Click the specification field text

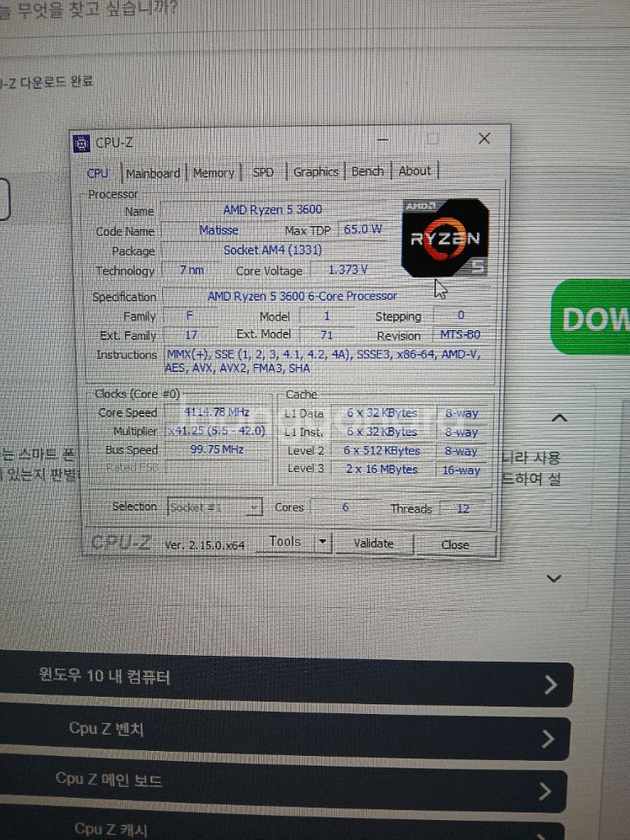pos(302,296)
